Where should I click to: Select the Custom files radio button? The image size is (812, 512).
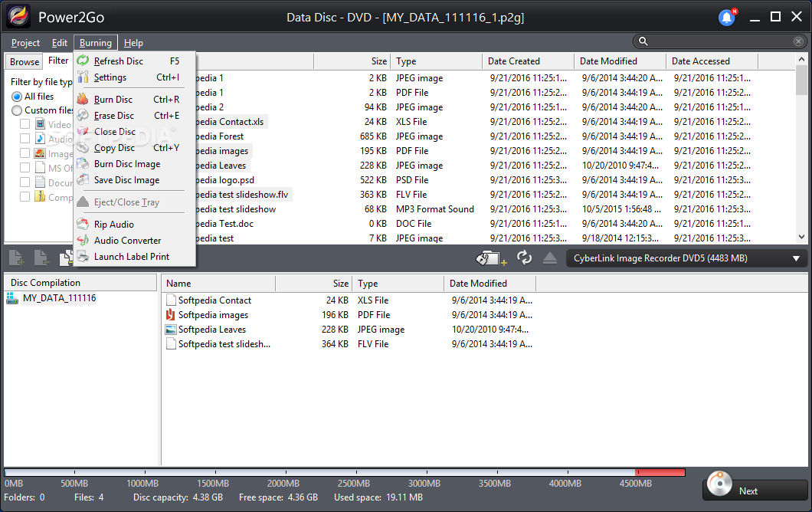click(17, 110)
